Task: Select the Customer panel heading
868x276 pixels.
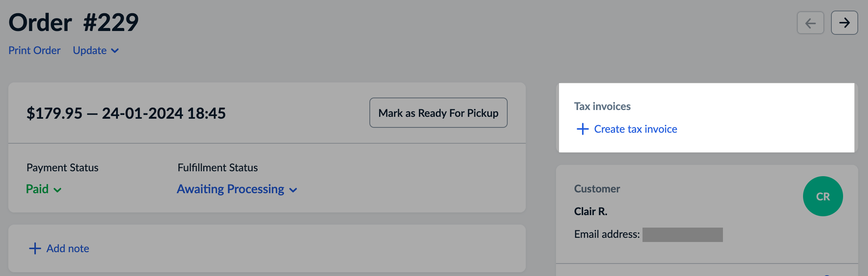Action: 597,188
